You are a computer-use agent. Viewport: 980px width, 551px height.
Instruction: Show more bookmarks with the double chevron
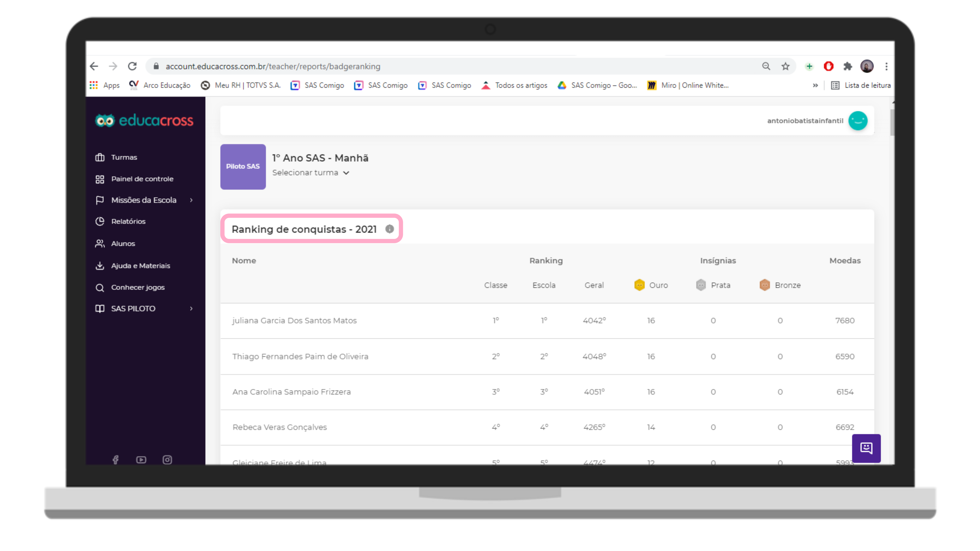(x=815, y=85)
